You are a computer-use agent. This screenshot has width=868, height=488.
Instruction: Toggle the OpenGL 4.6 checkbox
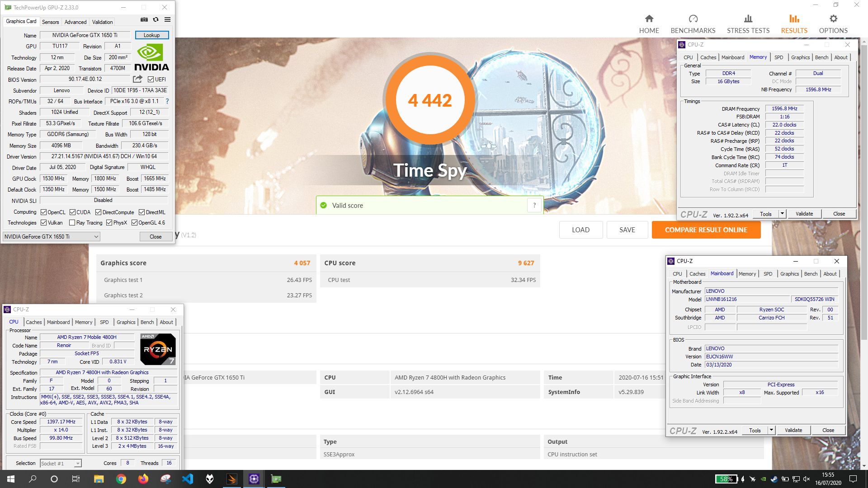point(134,223)
